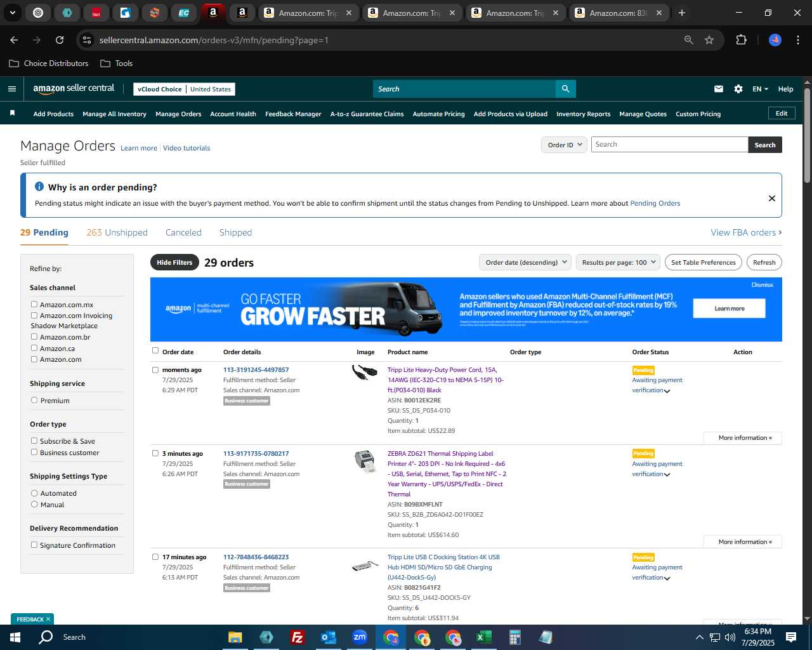This screenshot has height=650, width=812.
Task: Click the top Seller Central search field
Action: (464, 89)
